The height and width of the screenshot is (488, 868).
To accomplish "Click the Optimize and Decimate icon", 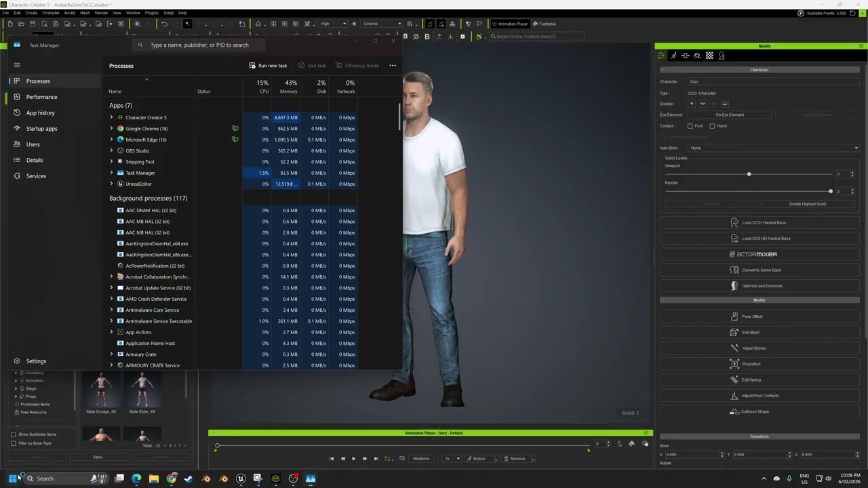I will coord(734,285).
